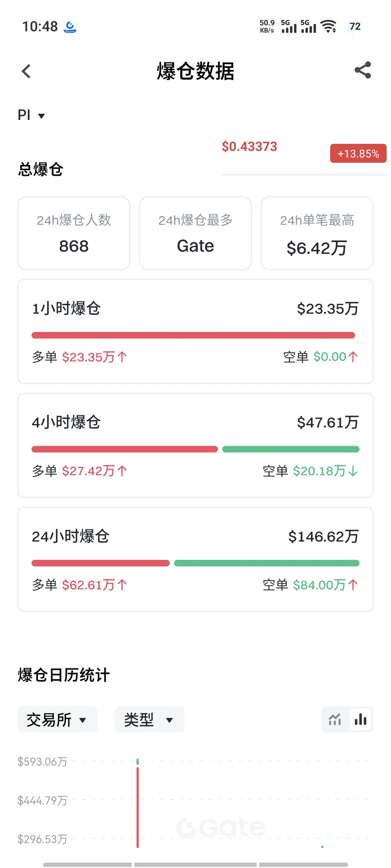The height and width of the screenshot is (868, 391).
Task: Tap the 24小时爆仓 green short bar
Action: (x=267, y=563)
